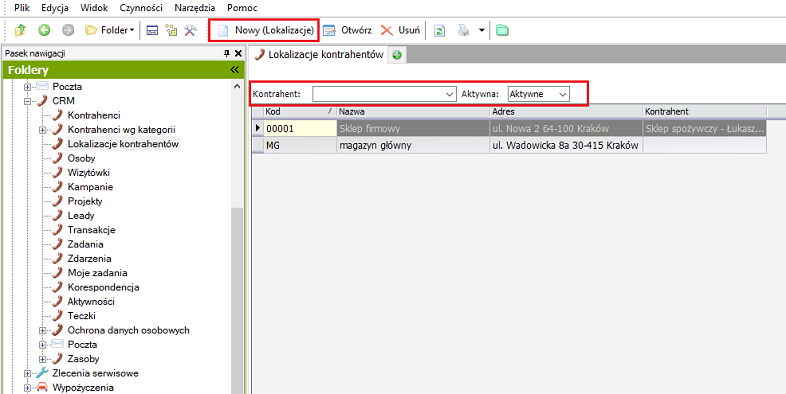Viewport: 786px width, 394px height.
Task: Expand the Ochrona danych osobowych node
Action: [43, 330]
